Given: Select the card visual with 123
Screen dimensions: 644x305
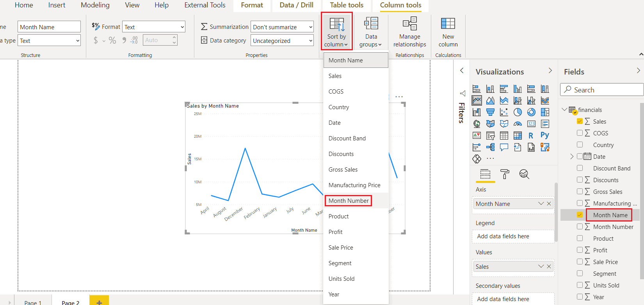Looking at the screenshot, I should point(531,124).
